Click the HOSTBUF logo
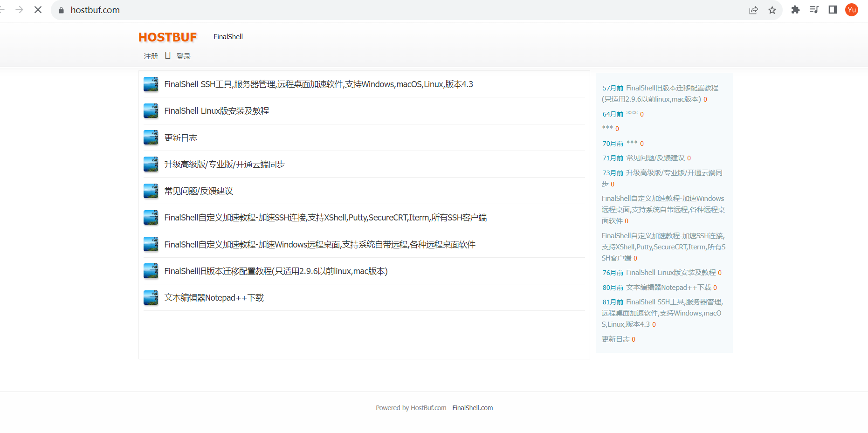868x433 pixels. [x=168, y=37]
